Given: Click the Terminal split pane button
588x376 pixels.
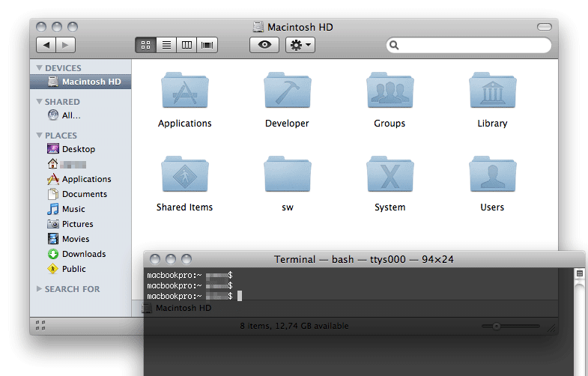Looking at the screenshot, I should [x=579, y=273].
